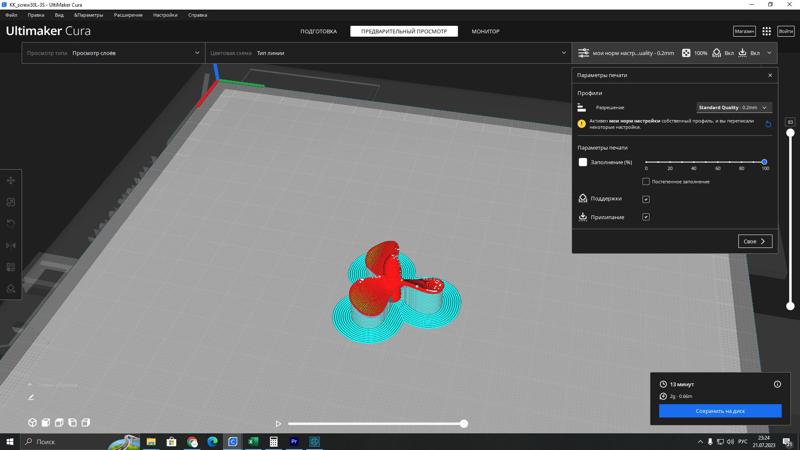Click the pencil edit icon for object name
Image resolution: width=800 pixels, height=450 pixels.
[x=31, y=397]
